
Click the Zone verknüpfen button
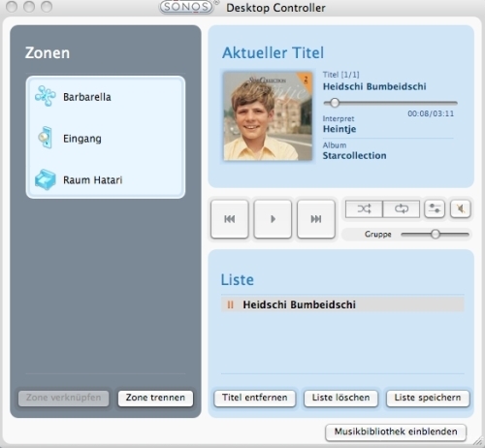pos(64,398)
